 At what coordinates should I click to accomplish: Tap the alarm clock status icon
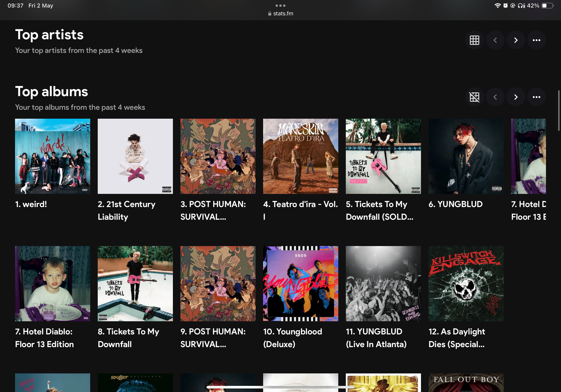(x=505, y=5)
